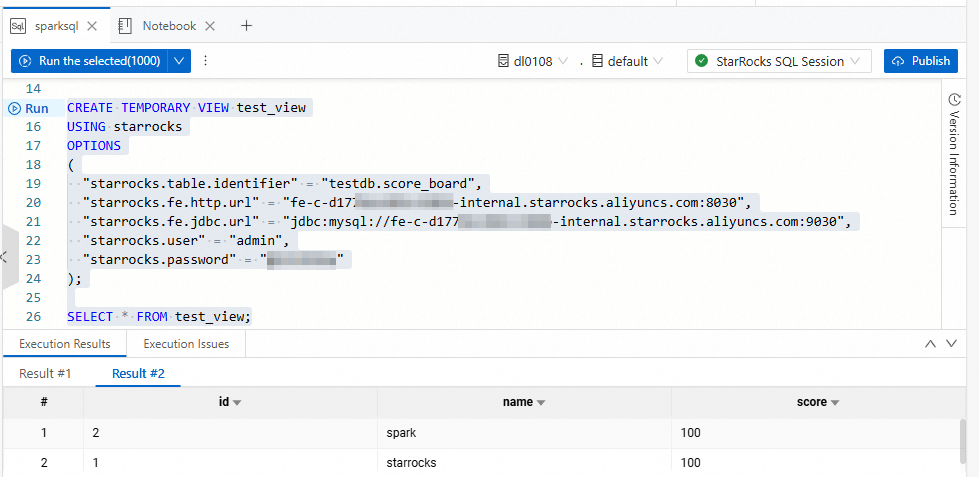Close the sparksql tab
This screenshot has width=979, height=477.
[93, 26]
